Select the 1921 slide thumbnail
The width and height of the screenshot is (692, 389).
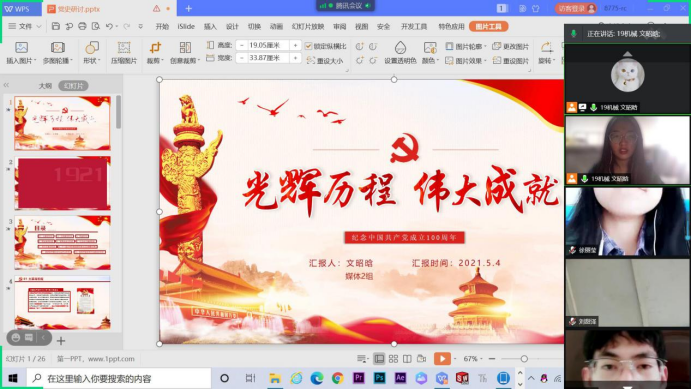click(63, 183)
